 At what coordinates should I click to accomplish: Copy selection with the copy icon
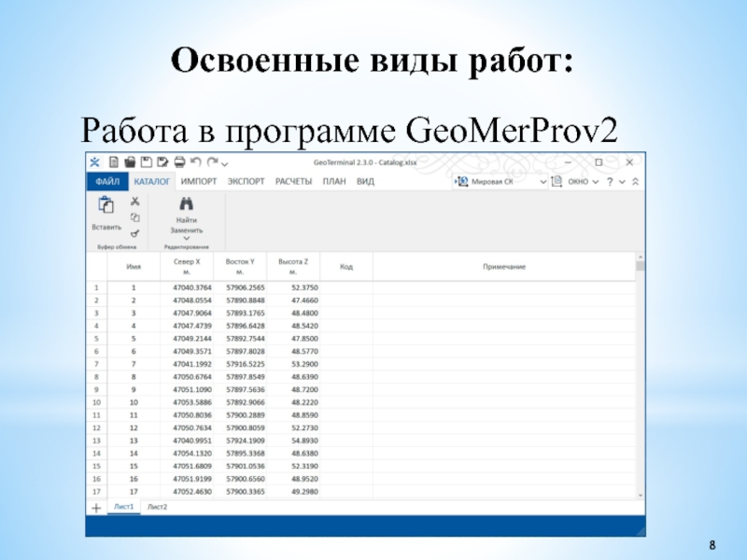pyautogui.click(x=135, y=217)
